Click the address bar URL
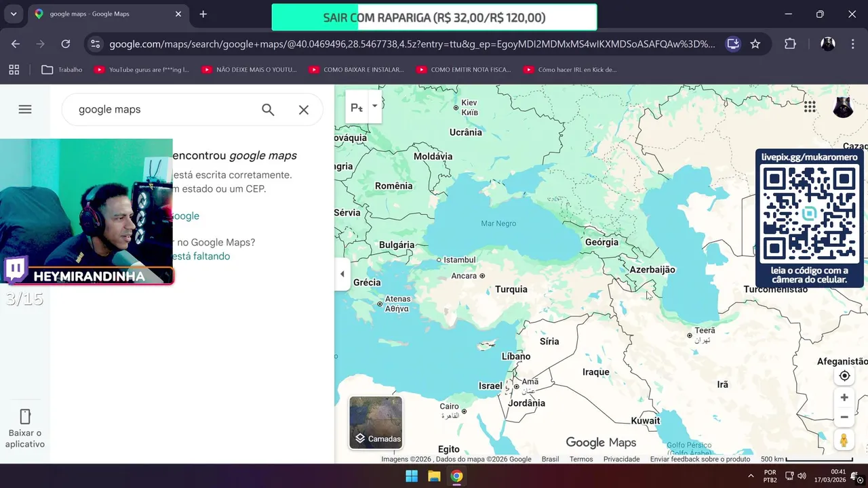 (x=412, y=44)
